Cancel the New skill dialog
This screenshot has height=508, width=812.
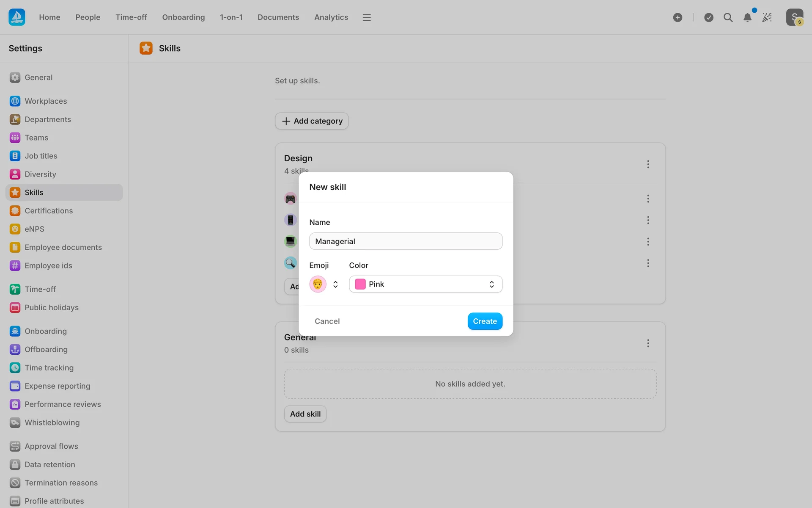click(327, 321)
